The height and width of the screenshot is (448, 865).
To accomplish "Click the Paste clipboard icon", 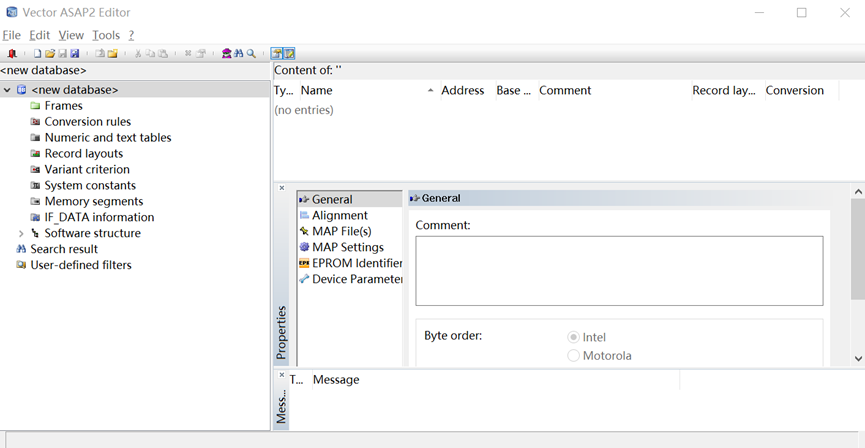I will pyautogui.click(x=163, y=54).
